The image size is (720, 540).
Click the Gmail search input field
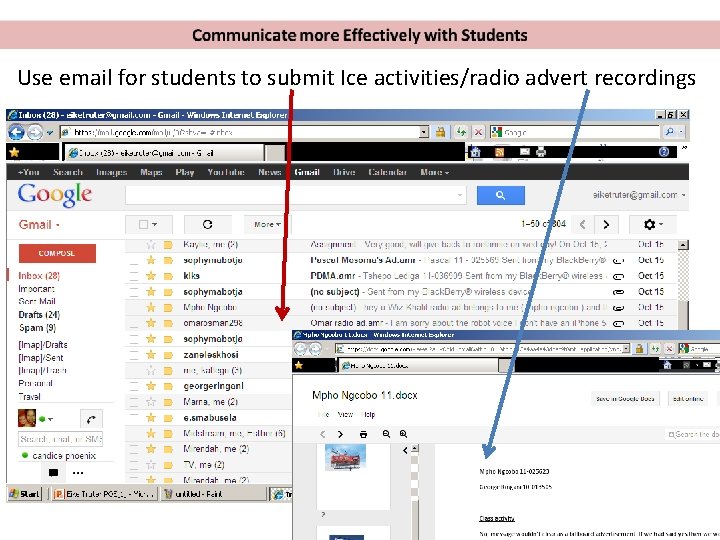[x=292, y=195]
